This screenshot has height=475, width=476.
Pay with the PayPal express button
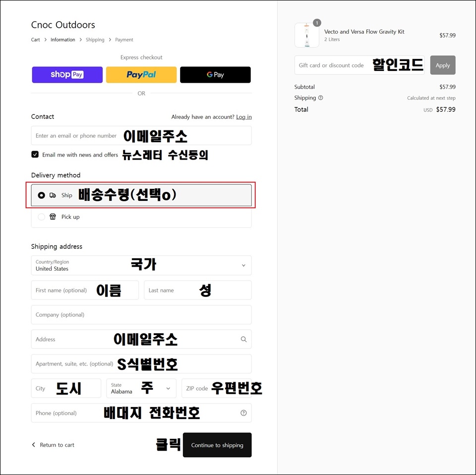click(141, 75)
